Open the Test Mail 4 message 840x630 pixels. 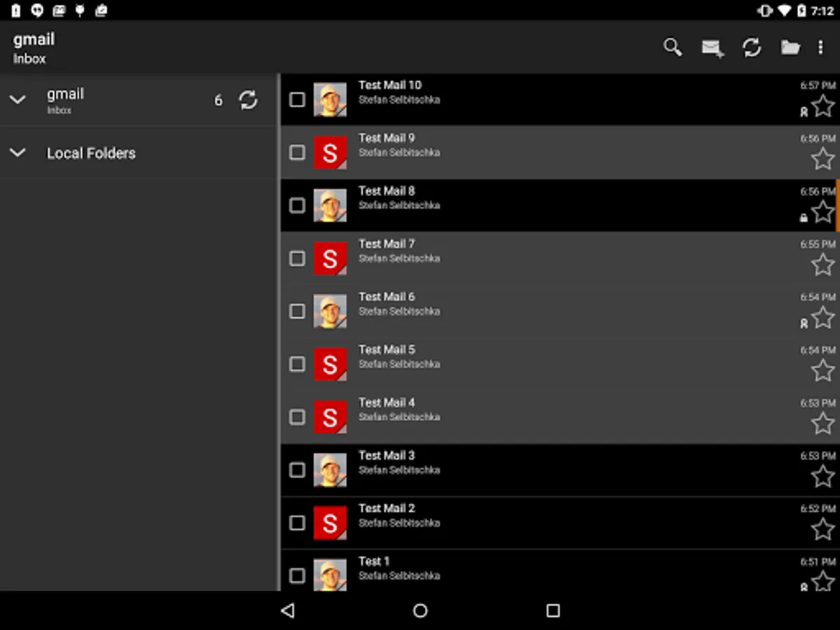[x=560, y=417]
